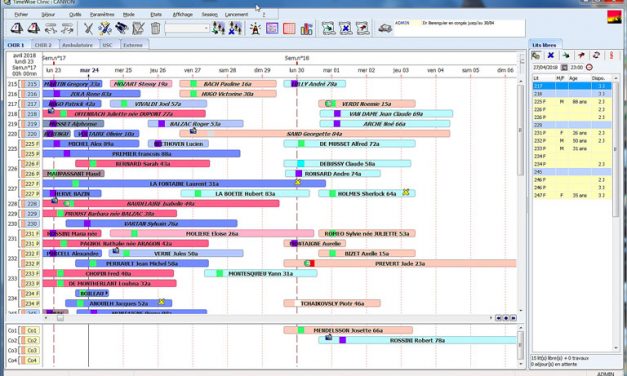Open the Fichier menu

tap(21, 14)
